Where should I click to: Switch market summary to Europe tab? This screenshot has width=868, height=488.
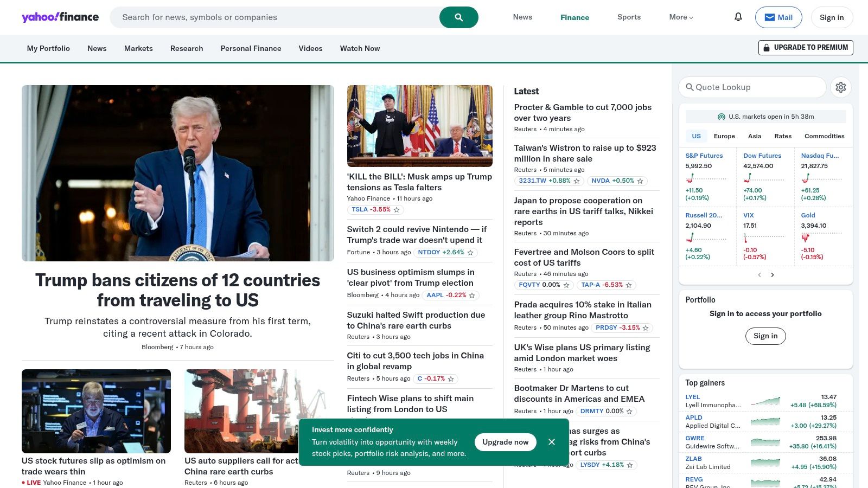coord(724,136)
